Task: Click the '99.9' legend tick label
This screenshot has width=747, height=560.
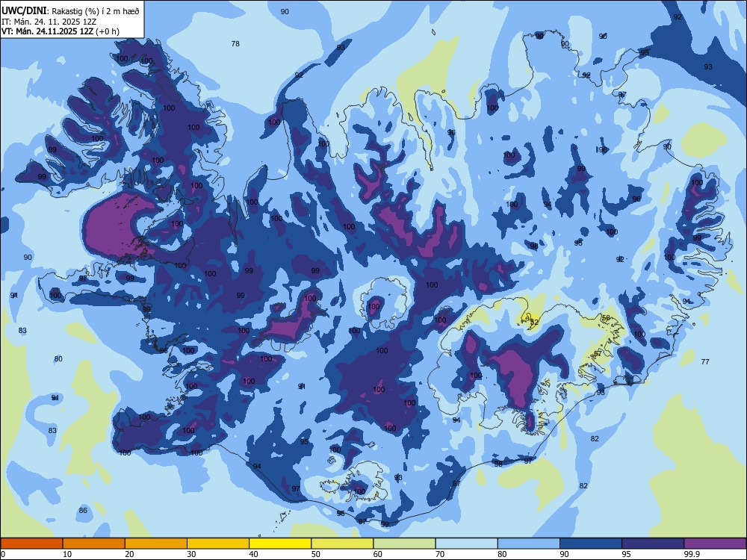Action: coord(692,554)
